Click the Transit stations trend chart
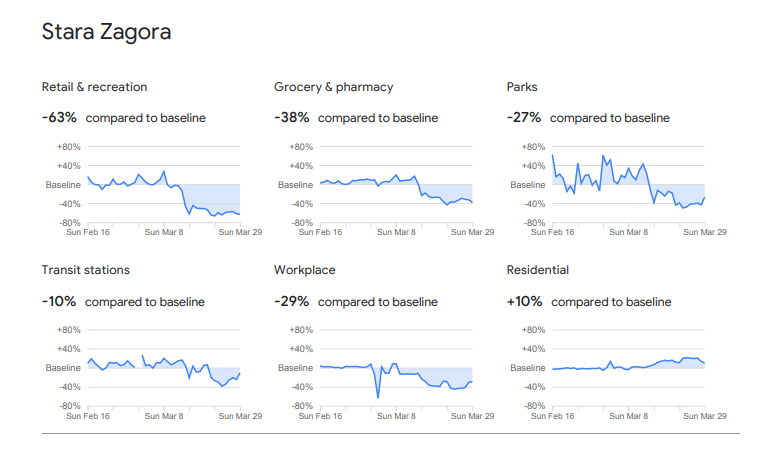 click(x=164, y=368)
